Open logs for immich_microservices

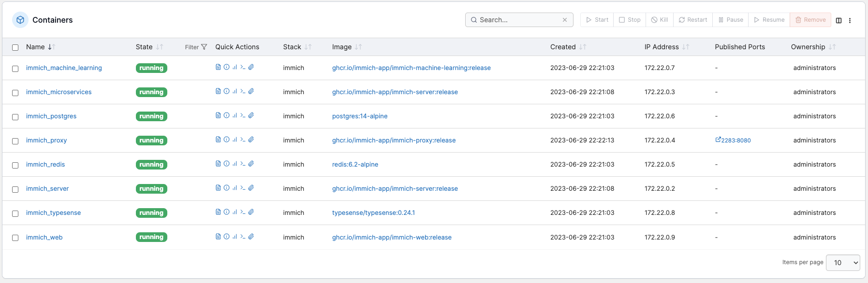218,91
